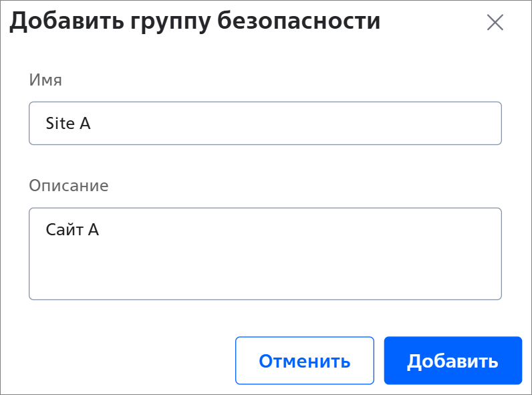Submit the form via Добавить
The height and width of the screenshot is (395, 532).
(452, 360)
